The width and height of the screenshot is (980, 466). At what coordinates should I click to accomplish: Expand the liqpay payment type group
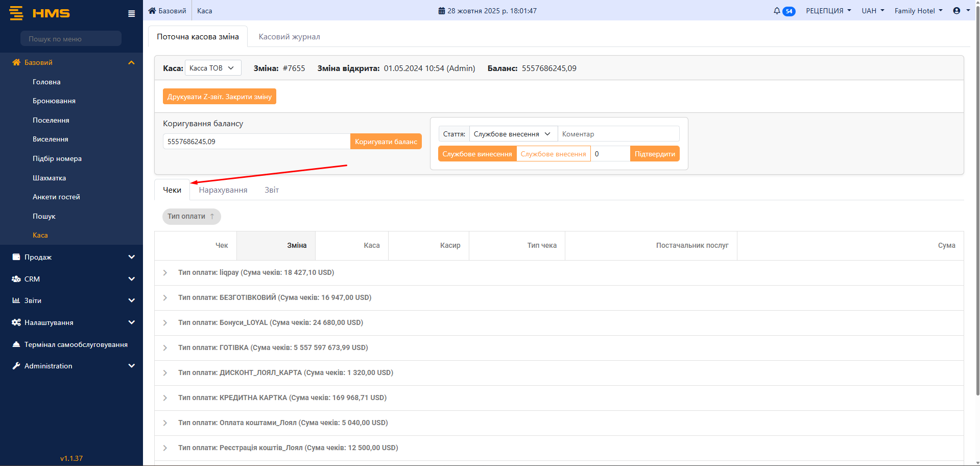point(165,273)
